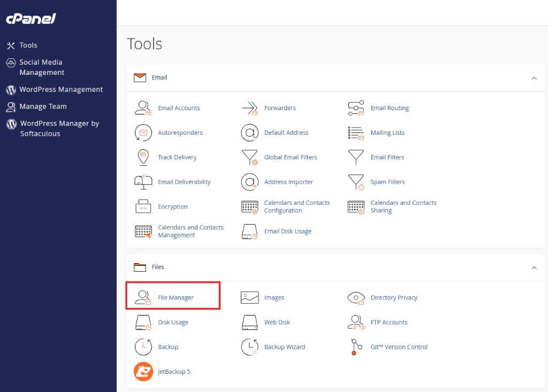Click the Email Deliverability mailbox icon

(x=143, y=182)
